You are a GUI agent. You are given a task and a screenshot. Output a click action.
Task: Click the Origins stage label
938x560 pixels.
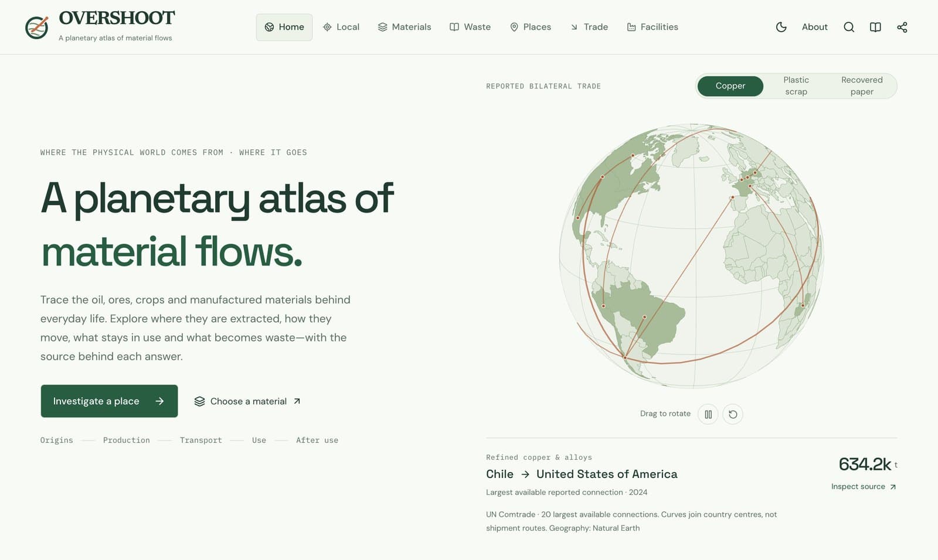pyautogui.click(x=57, y=441)
